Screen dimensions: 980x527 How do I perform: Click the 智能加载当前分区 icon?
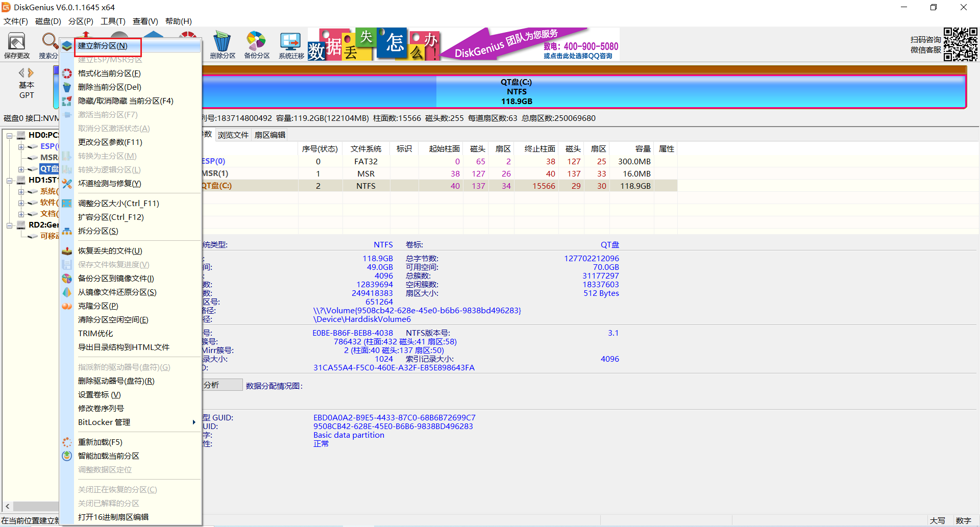tap(67, 456)
